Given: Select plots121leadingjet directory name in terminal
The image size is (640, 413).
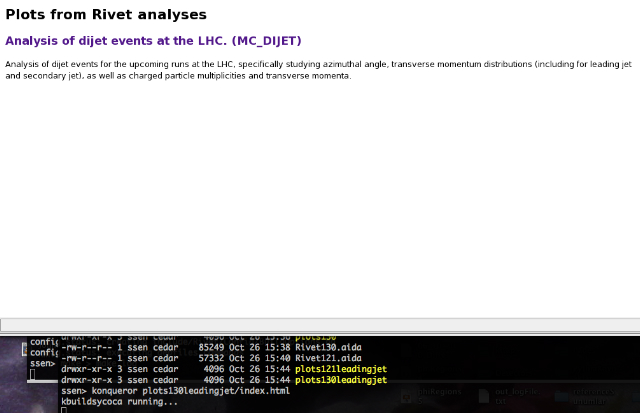Looking at the screenshot, I should tap(341, 369).
